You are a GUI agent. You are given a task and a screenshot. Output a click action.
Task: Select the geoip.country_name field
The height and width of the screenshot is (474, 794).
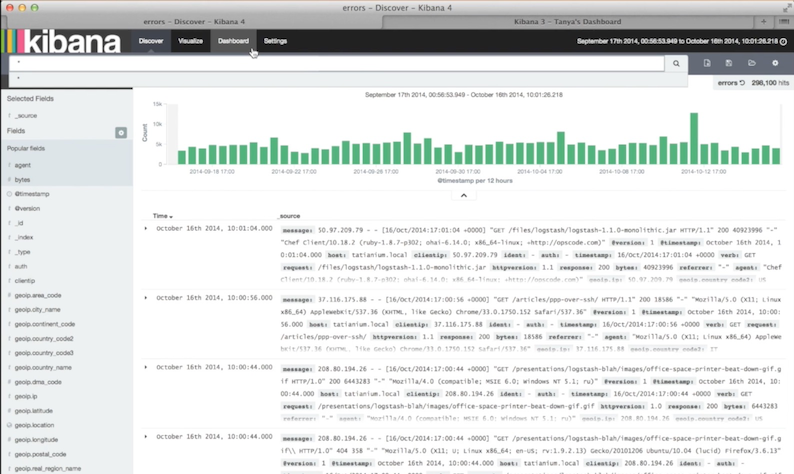(43, 368)
